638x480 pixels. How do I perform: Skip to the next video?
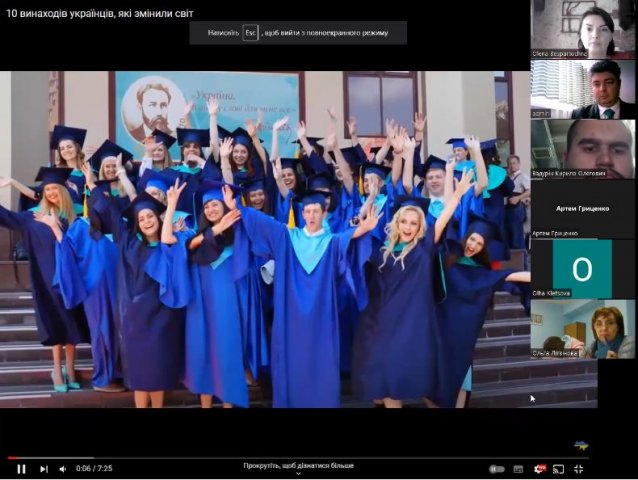click(x=43, y=468)
